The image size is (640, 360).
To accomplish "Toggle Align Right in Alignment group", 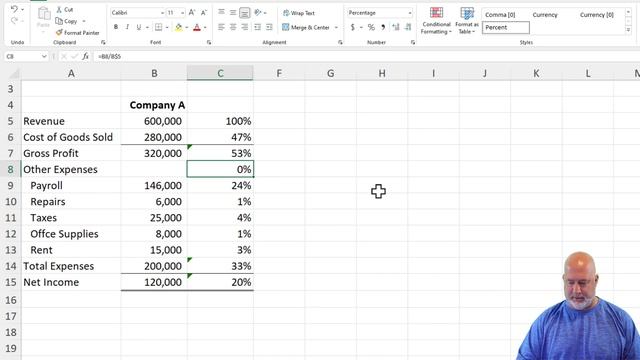I will click(x=244, y=27).
